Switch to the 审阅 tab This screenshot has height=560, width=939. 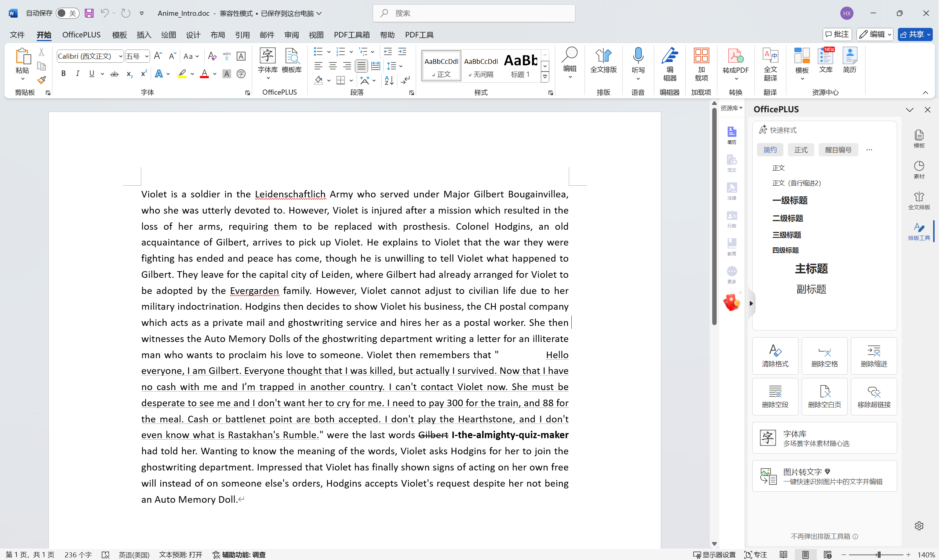(x=292, y=35)
